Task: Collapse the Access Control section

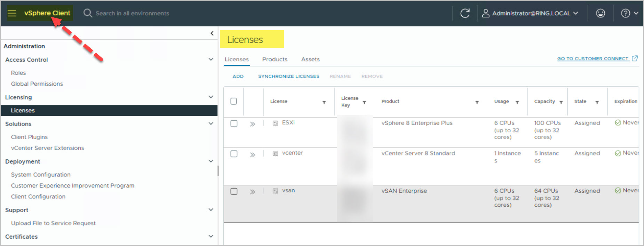Action: coord(210,59)
